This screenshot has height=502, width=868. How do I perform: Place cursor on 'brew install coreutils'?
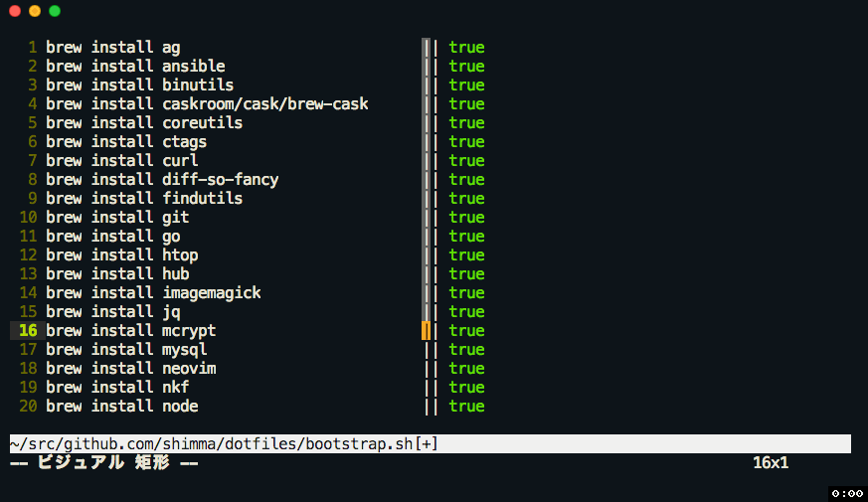coord(144,123)
